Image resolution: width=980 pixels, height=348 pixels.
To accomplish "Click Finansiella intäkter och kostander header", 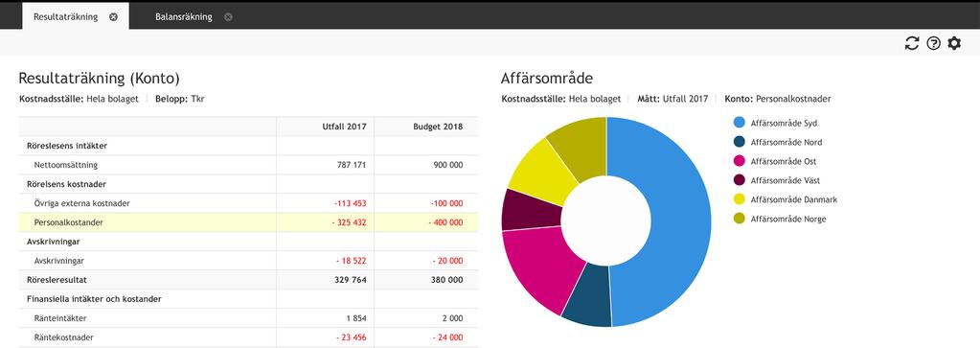I will pyautogui.click(x=95, y=299).
